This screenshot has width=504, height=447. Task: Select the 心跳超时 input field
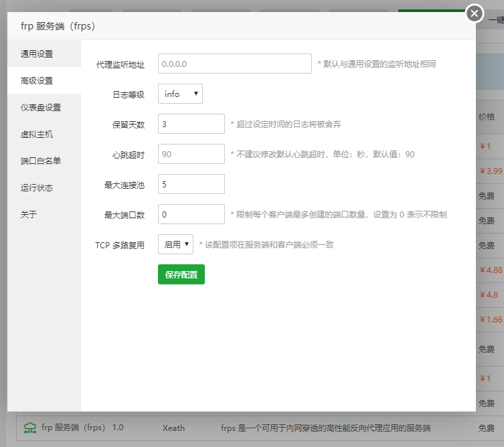pyautogui.click(x=191, y=154)
